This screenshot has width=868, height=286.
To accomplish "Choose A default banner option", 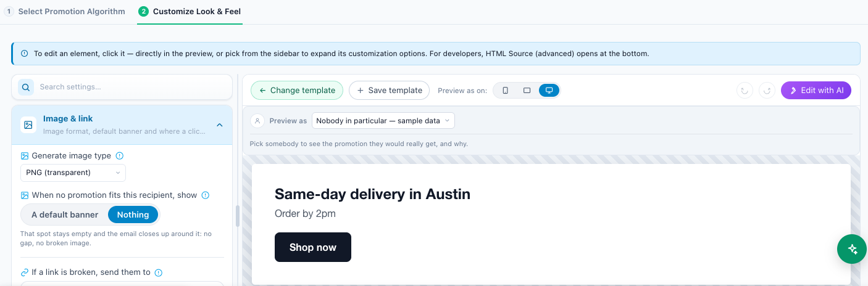I will 65,214.
